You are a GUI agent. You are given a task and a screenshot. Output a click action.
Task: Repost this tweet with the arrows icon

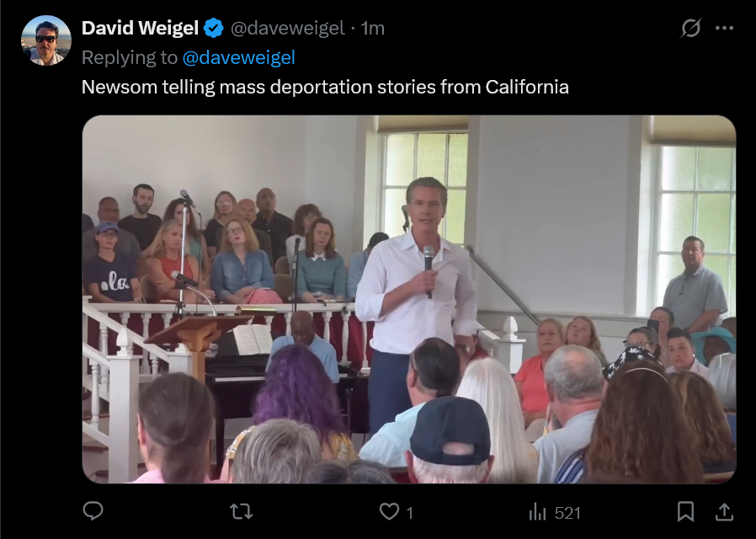point(241,511)
